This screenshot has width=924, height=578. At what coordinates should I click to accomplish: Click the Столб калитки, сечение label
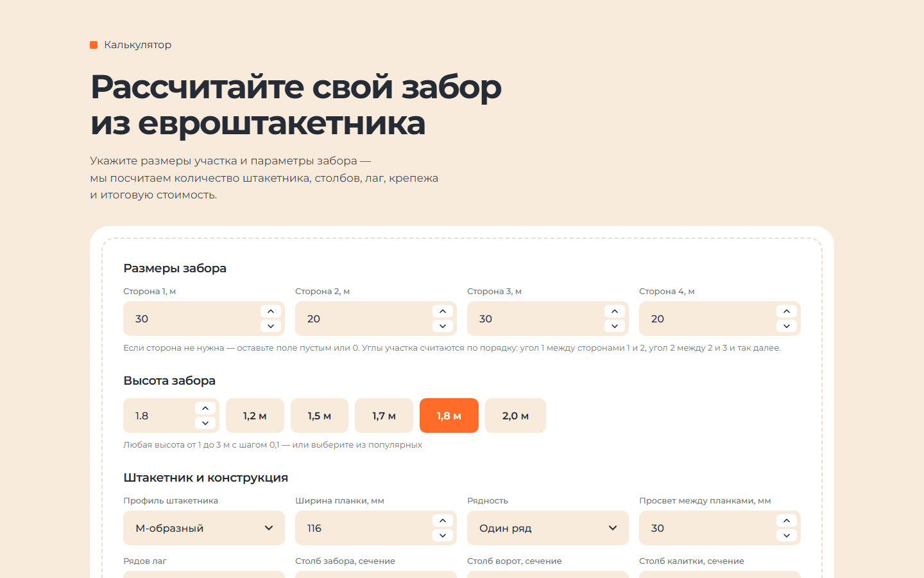coord(692,561)
